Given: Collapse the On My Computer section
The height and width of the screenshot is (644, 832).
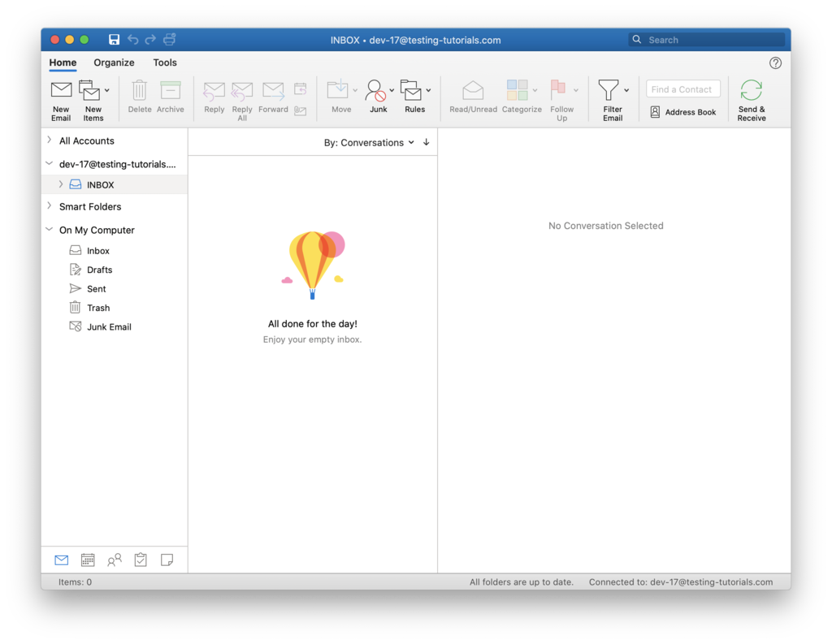Looking at the screenshot, I should [50, 230].
